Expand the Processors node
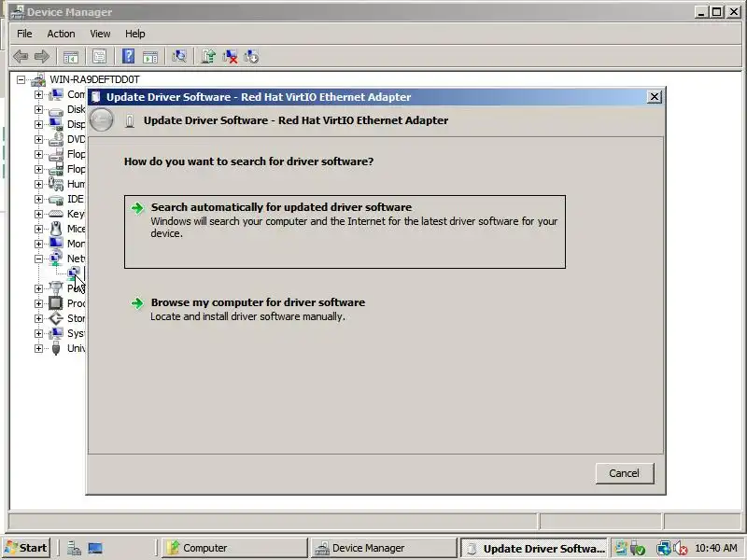 pyautogui.click(x=38, y=303)
